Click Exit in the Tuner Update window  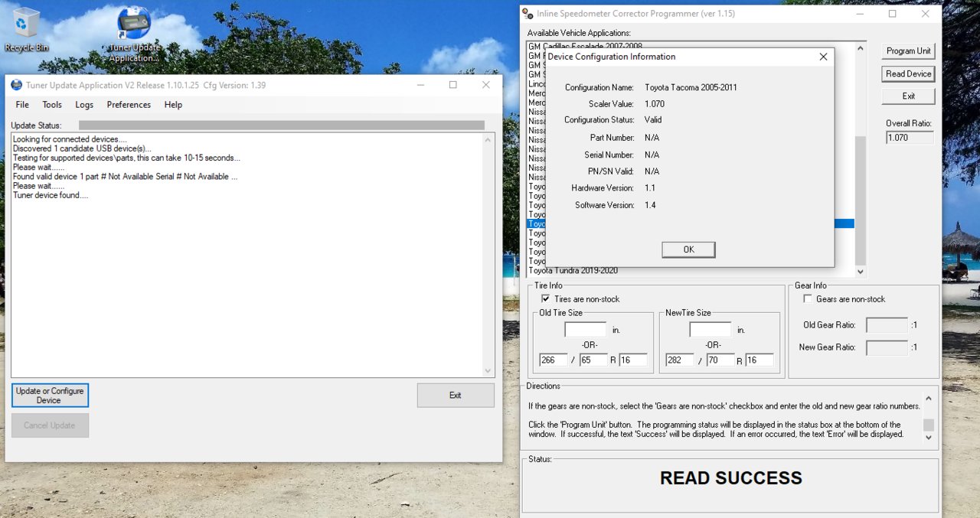pyautogui.click(x=456, y=396)
